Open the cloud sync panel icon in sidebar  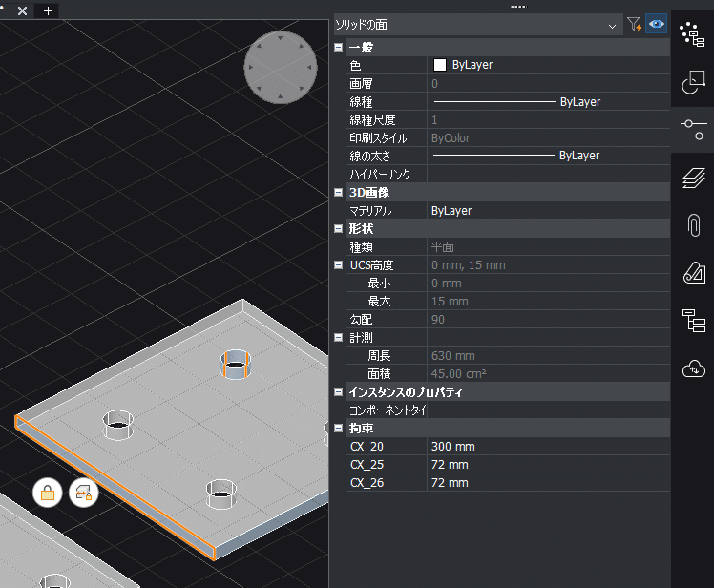pyautogui.click(x=694, y=368)
